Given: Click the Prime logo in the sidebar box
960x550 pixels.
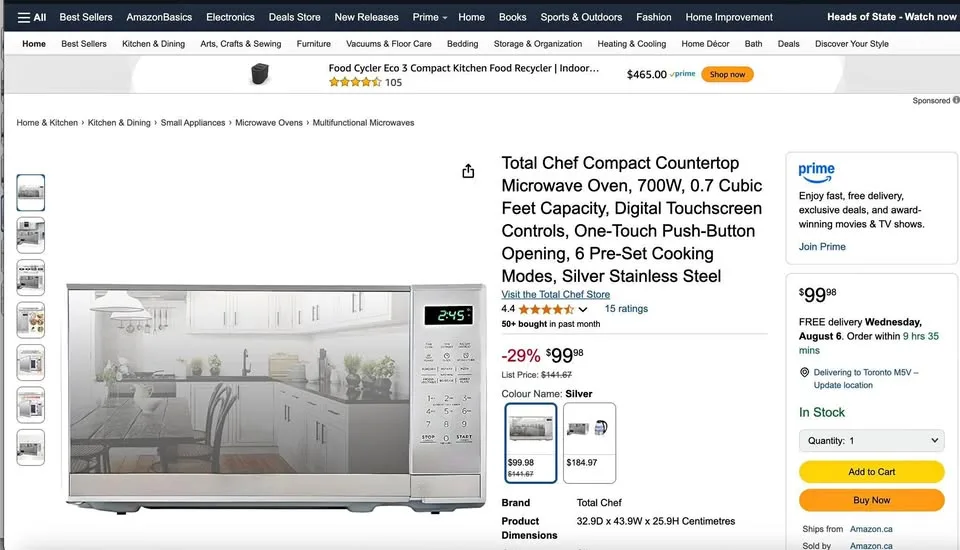Looking at the screenshot, I should click(816, 172).
